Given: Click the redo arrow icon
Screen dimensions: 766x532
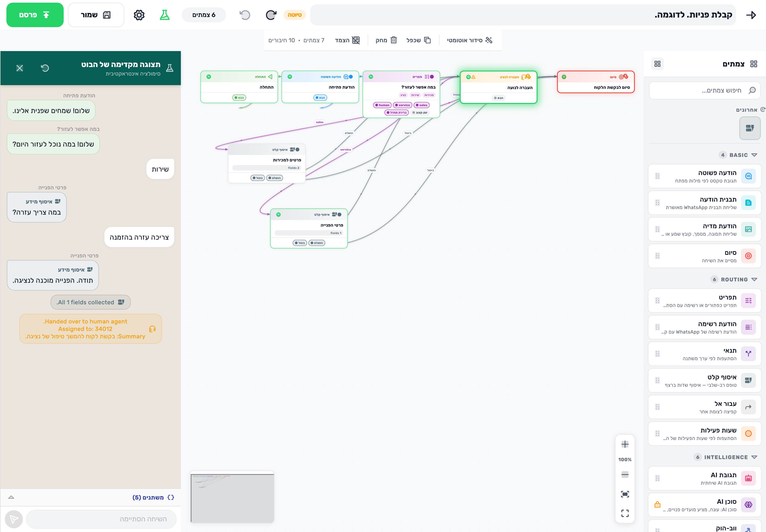Looking at the screenshot, I should pos(271,15).
